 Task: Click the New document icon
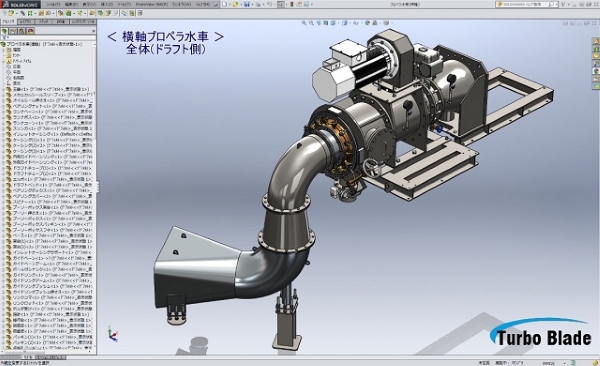pos(225,4)
